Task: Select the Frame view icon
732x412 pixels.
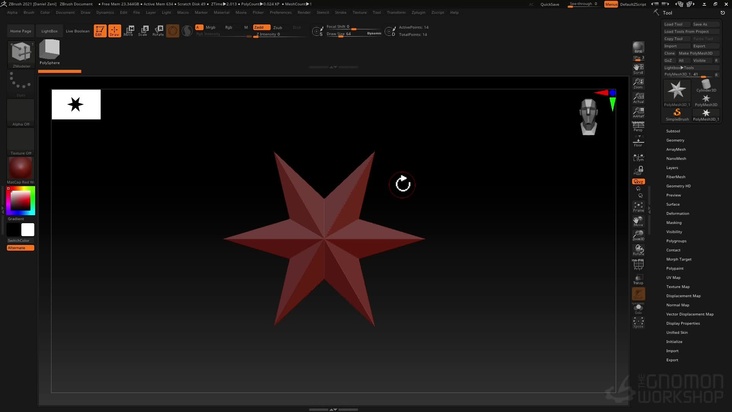Action: (x=638, y=209)
